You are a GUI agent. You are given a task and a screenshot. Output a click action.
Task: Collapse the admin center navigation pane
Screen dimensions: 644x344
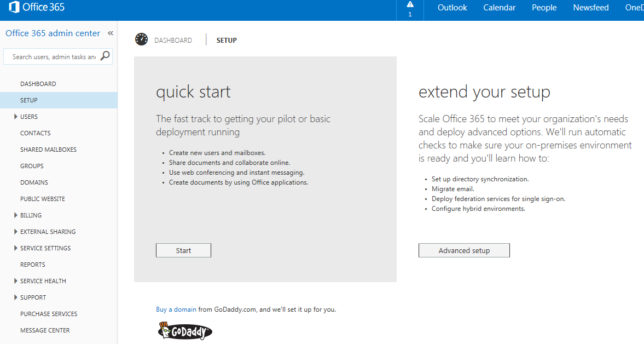pos(111,33)
